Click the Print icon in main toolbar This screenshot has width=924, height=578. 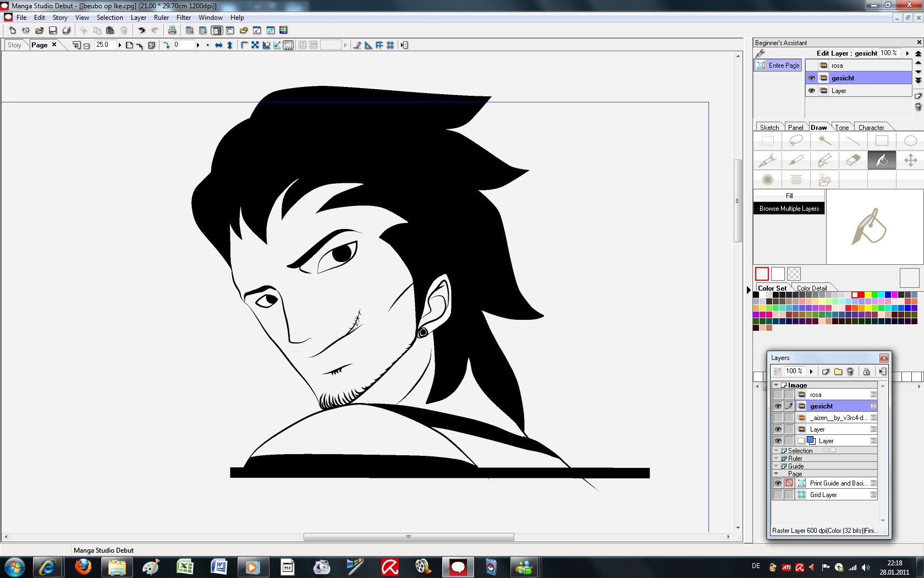(x=172, y=30)
